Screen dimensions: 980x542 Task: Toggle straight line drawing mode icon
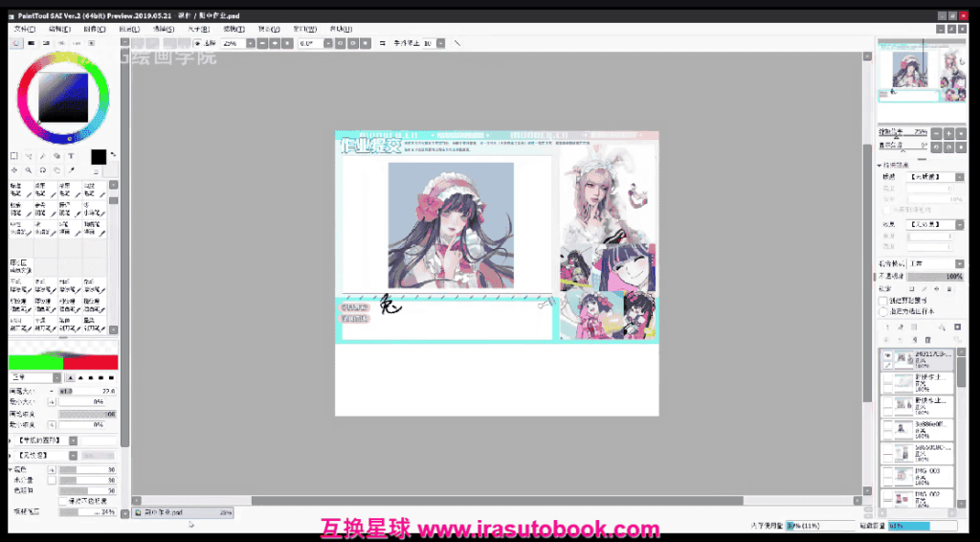coord(457,43)
